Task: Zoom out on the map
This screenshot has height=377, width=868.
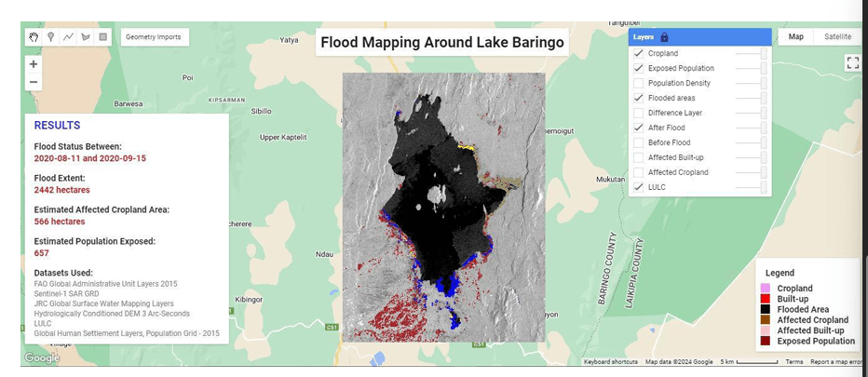Action: pyautogui.click(x=34, y=83)
